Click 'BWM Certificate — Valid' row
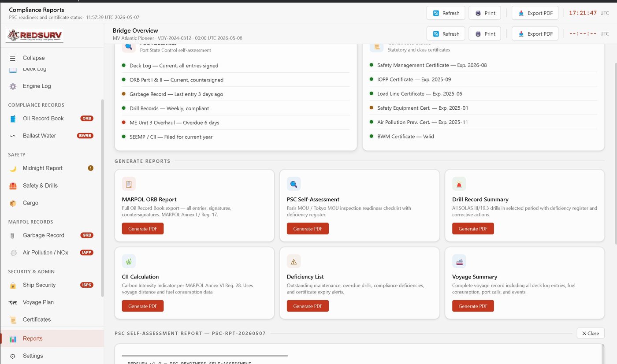617x364 pixels. (483, 137)
